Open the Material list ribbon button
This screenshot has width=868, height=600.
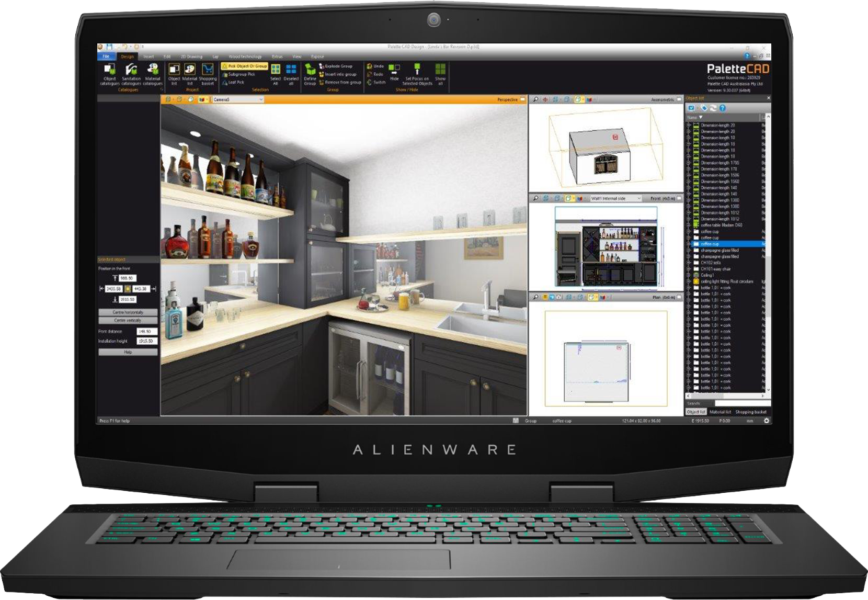(190, 74)
